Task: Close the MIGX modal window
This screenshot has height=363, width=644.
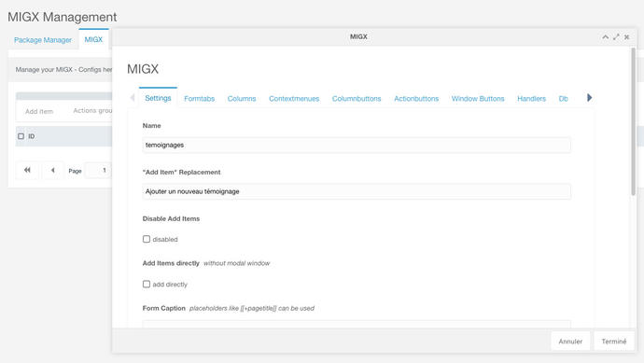Action: pos(627,37)
